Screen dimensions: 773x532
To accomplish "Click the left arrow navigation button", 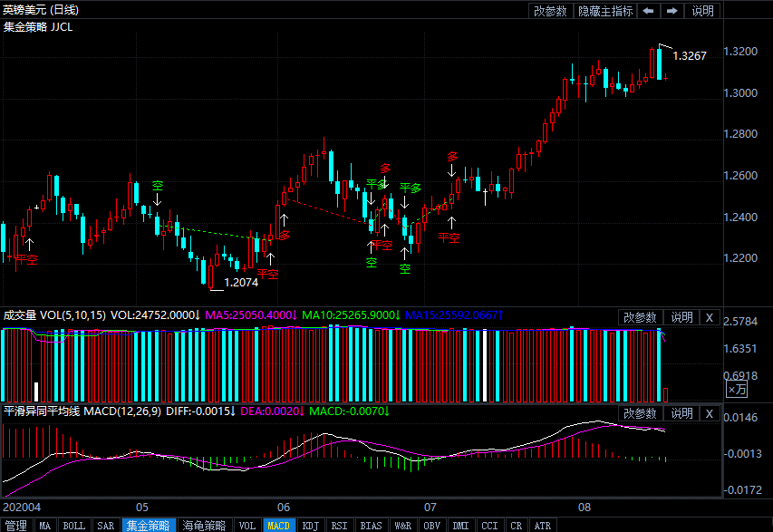I will (x=649, y=11).
